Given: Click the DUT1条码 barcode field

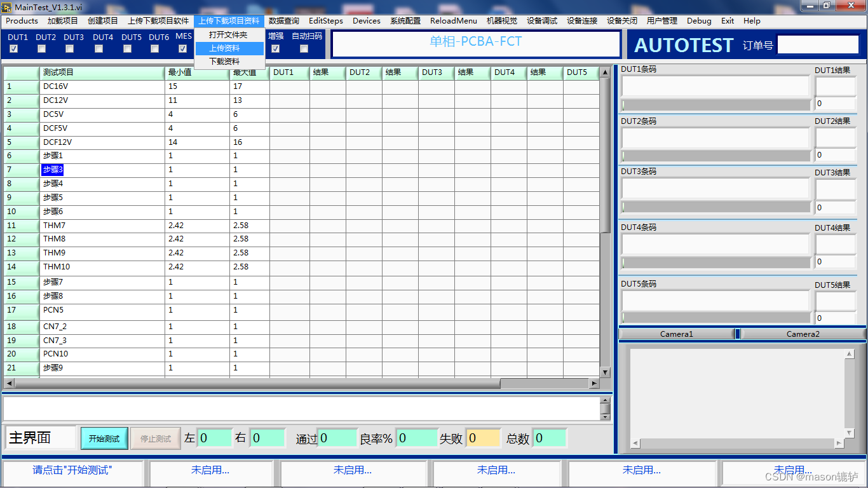Looking at the screenshot, I should coord(715,86).
